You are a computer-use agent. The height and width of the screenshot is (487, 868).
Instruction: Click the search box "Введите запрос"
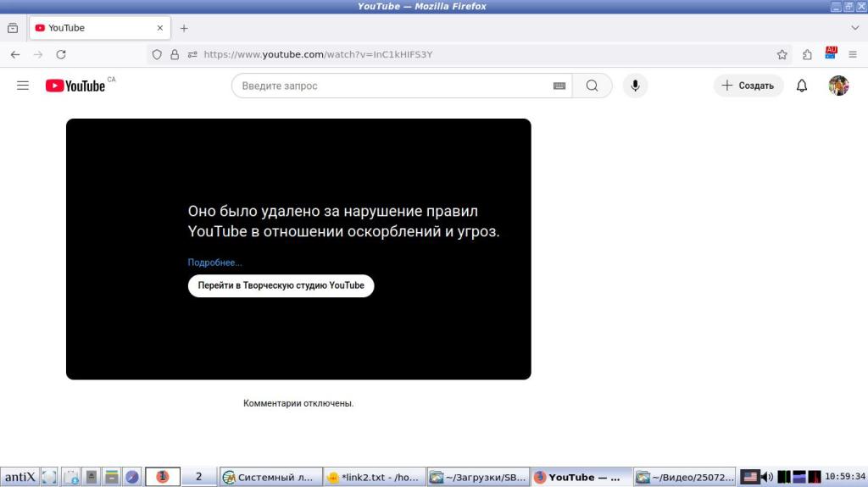tap(396, 86)
